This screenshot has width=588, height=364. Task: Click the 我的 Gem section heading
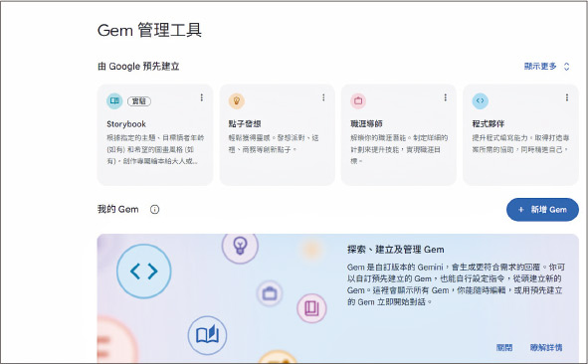click(x=117, y=209)
